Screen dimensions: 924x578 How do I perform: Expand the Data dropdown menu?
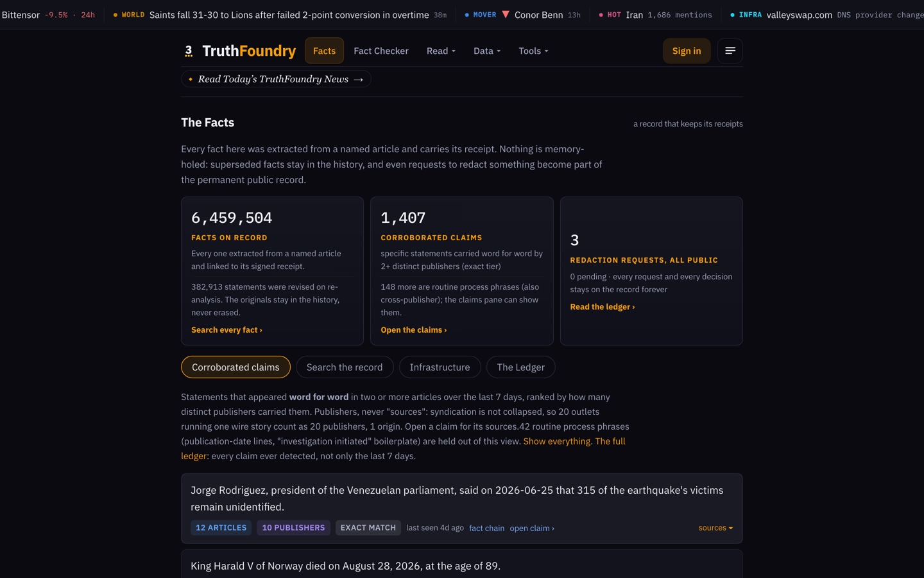pyautogui.click(x=486, y=51)
